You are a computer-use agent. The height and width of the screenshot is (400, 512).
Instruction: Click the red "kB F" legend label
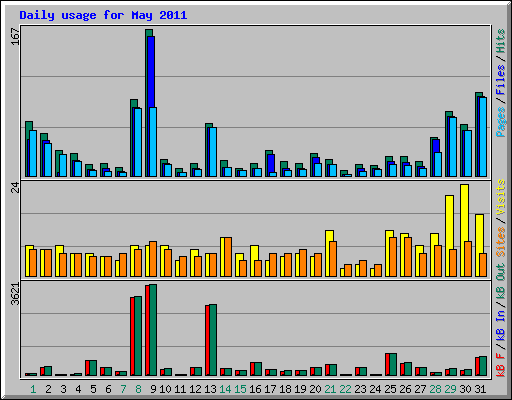[500, 365]
